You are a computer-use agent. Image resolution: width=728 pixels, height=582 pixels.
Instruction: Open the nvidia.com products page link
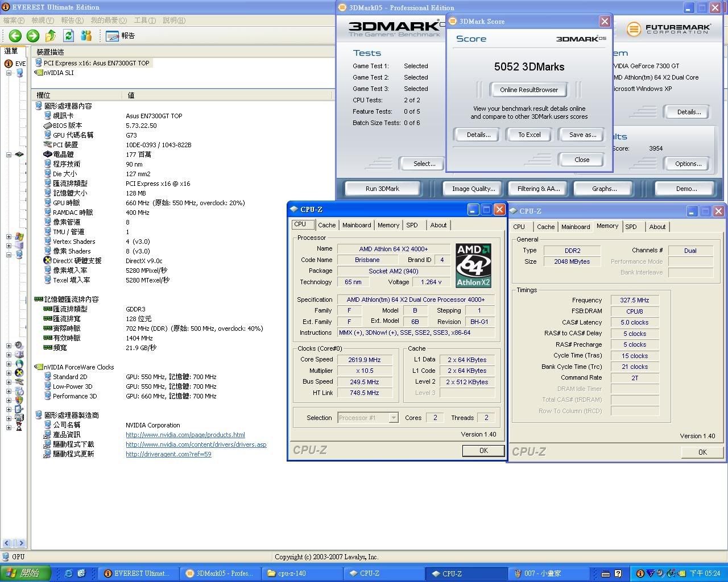185,435
